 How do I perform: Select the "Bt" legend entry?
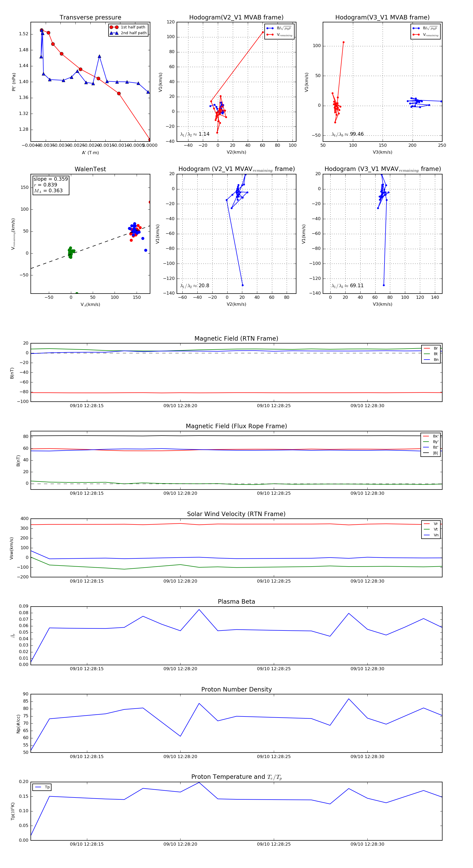[431, 354]
